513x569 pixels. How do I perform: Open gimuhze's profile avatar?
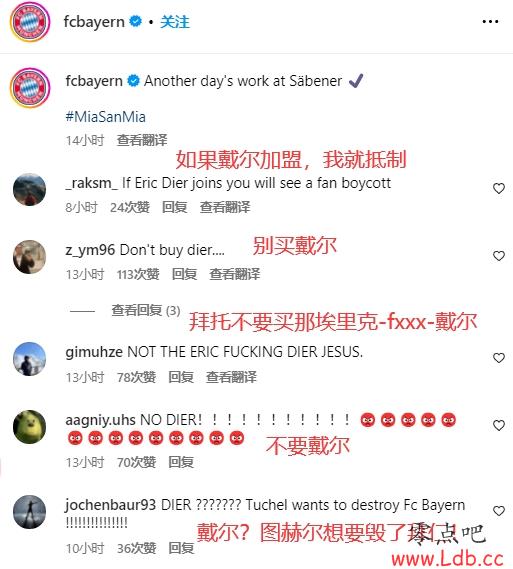[x=29, y=359]
